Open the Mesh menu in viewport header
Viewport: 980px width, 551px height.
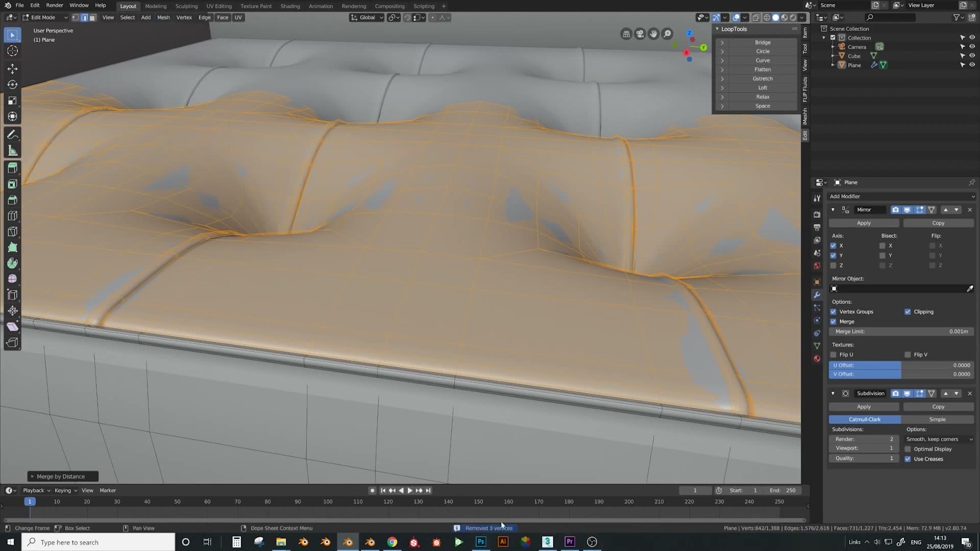[x=163, y=17]
